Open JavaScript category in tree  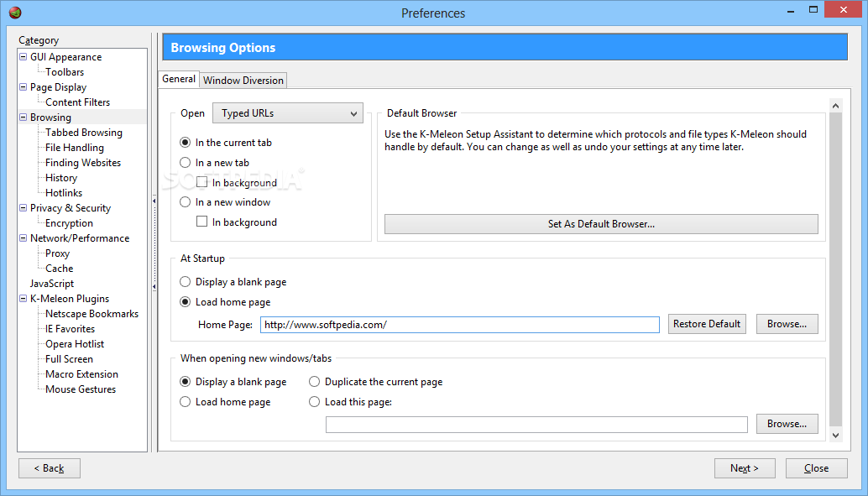pyautogui.click(x=52, y=284)
